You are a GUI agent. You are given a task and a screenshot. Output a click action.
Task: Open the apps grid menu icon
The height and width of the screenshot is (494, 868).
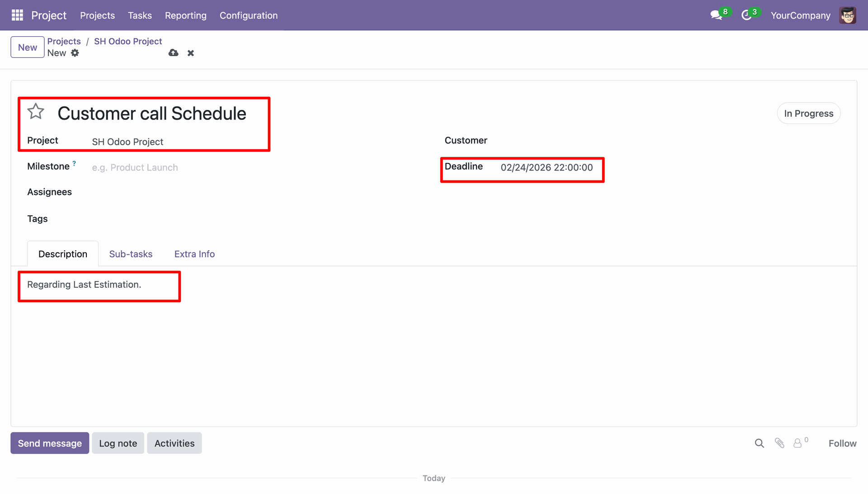[17, 15]
